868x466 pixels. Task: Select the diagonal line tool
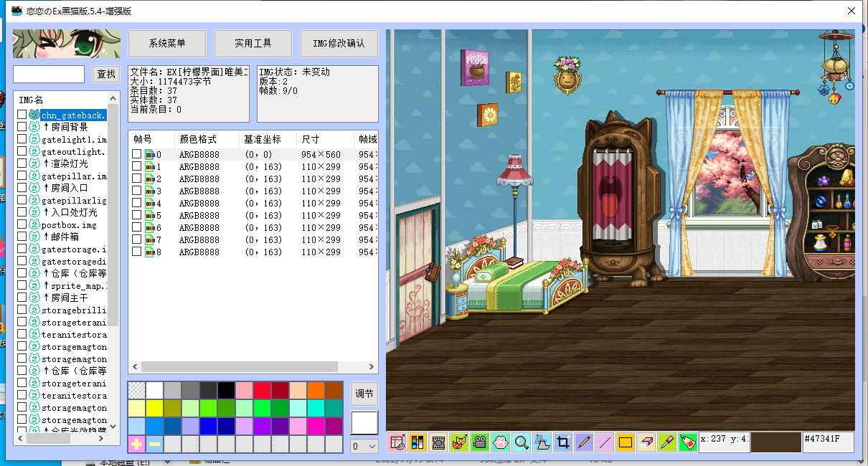(604, 442)
